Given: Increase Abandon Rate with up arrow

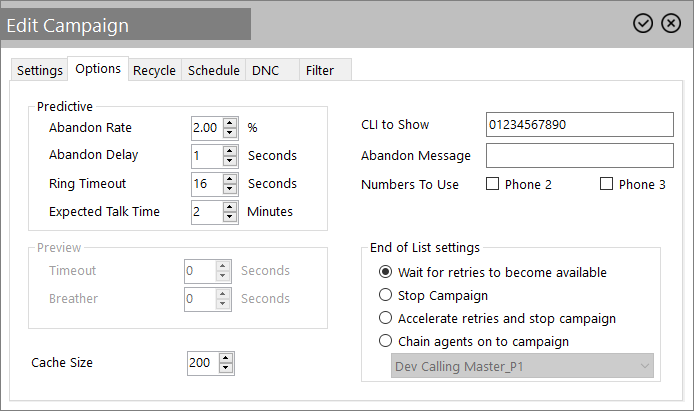Looking at the screenshot, I should (x=230, y=123).
